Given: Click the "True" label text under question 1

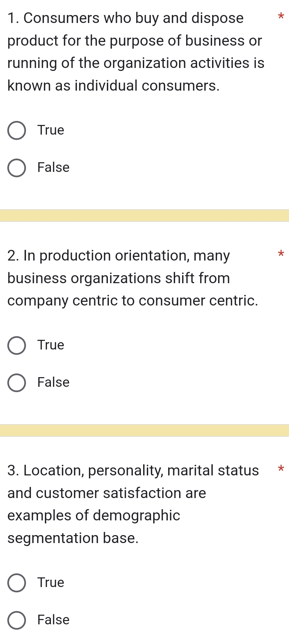Looking at the screenshot, I should (51, 130).
